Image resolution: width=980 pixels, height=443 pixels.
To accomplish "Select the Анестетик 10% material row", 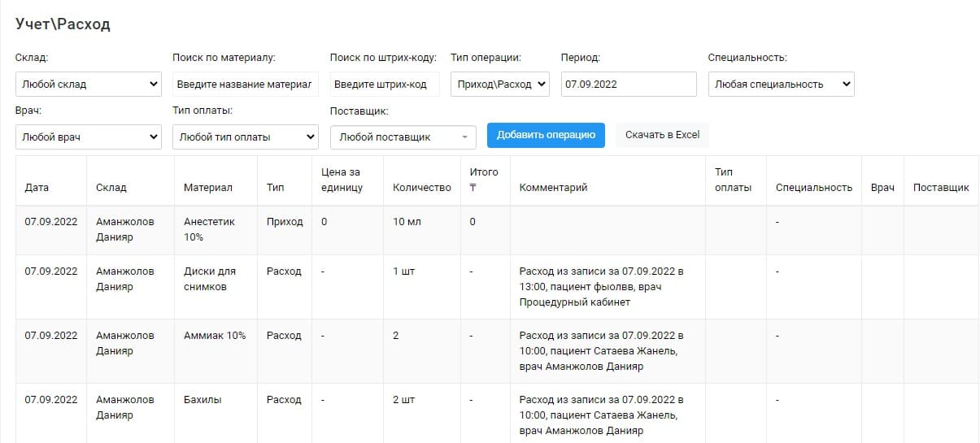I will click(x=209, y=229).
